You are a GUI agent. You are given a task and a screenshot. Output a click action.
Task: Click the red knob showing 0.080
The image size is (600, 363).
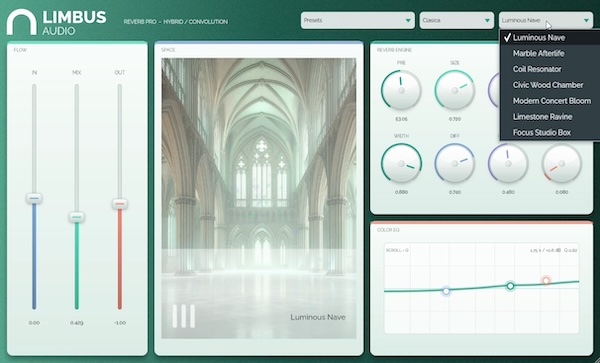coord(561,163)
